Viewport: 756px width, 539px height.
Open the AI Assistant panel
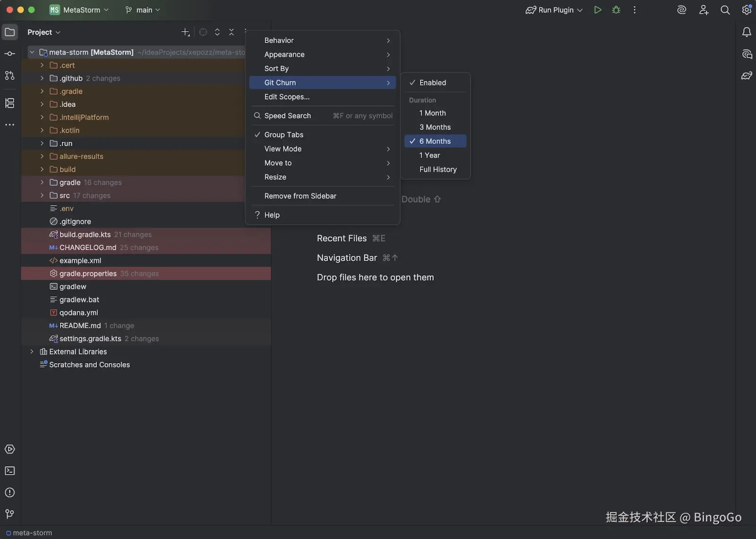tap(682, 10)
